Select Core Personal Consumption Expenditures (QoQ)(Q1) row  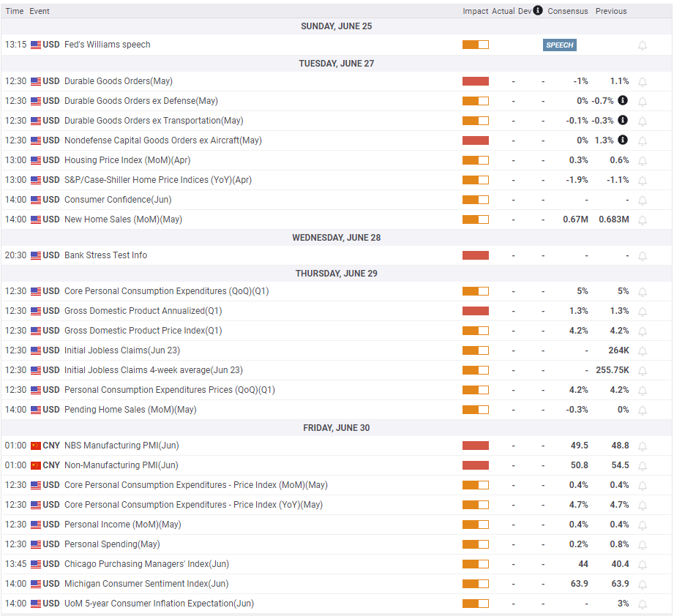click(x=336, y=291)
